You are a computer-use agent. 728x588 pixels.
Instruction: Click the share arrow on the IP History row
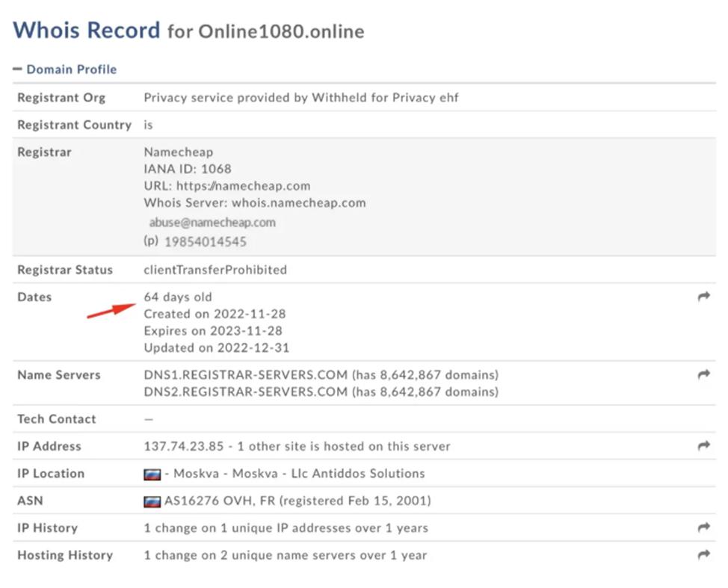703,528
